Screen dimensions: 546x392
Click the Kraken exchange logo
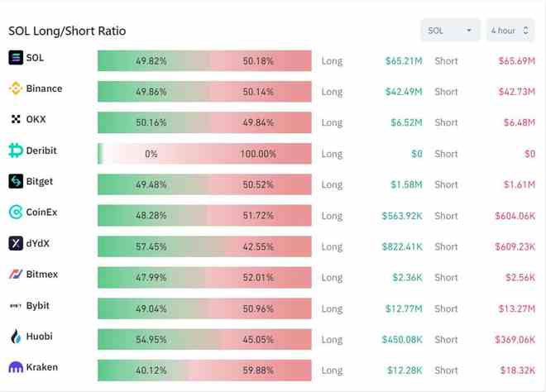point(16,367)
